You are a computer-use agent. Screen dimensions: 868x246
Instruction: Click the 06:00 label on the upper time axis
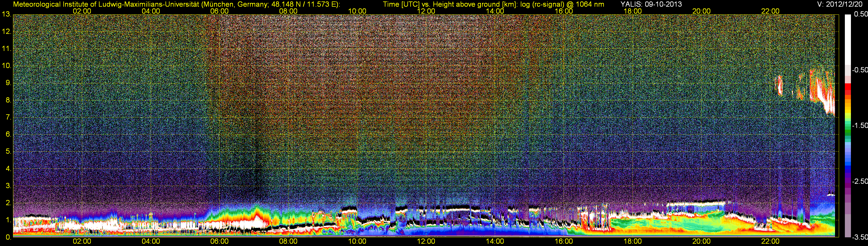click(219, 11)
